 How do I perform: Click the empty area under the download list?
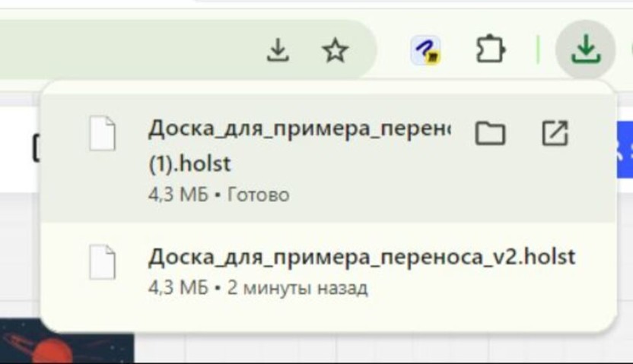point(328,315)
